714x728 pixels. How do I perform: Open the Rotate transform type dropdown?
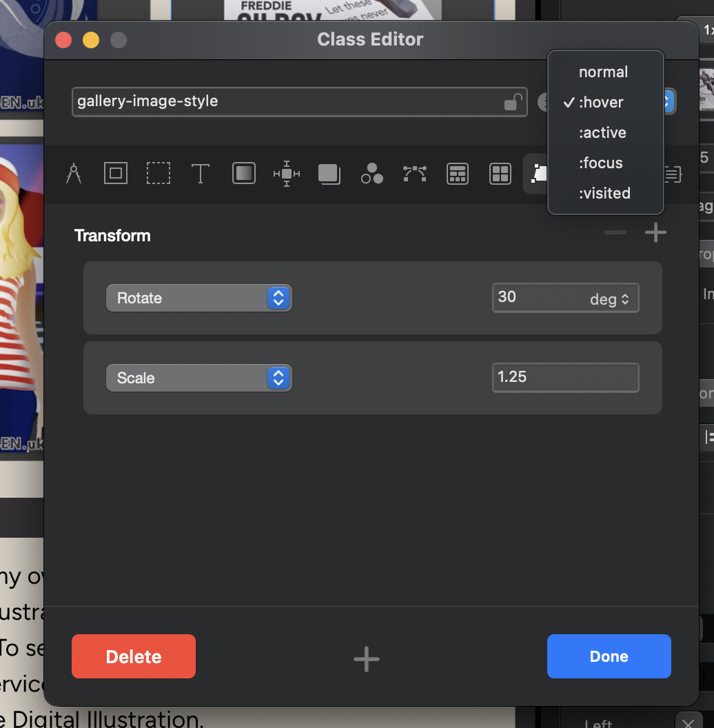(x=198, y=298)
